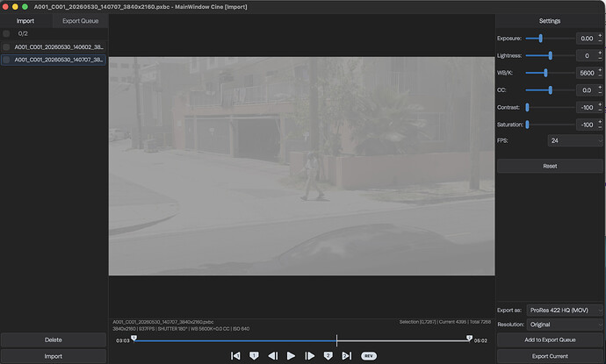This screenshot has height=364, width=606.
Task: Jump to the last frame of the clip
Action: [347, 355]
